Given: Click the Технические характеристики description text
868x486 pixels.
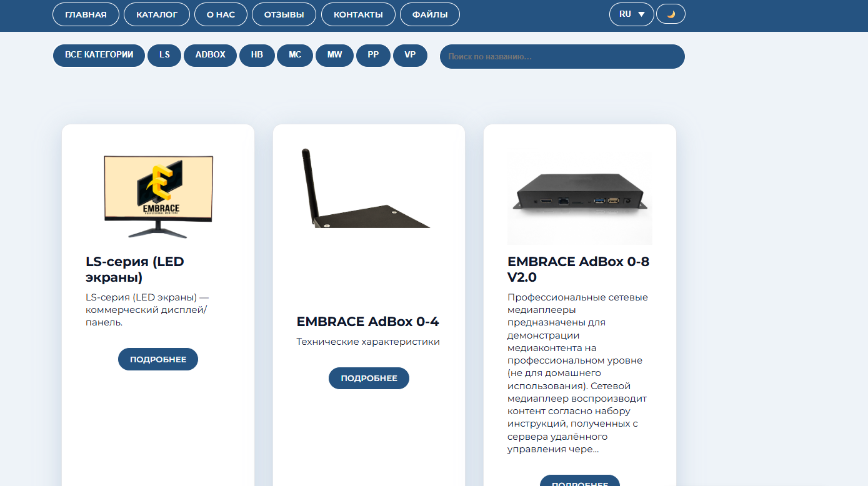Looking at the screenshot, I should pyautogui.click(x=368, y=342).
